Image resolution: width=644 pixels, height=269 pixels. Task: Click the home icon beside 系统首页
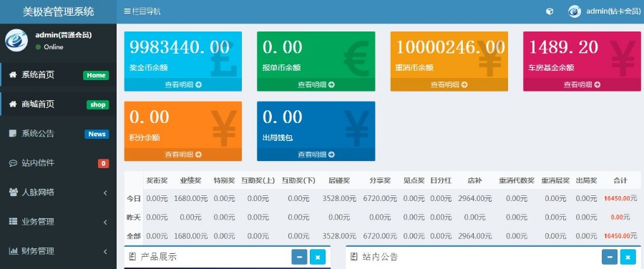click(13, 74)
